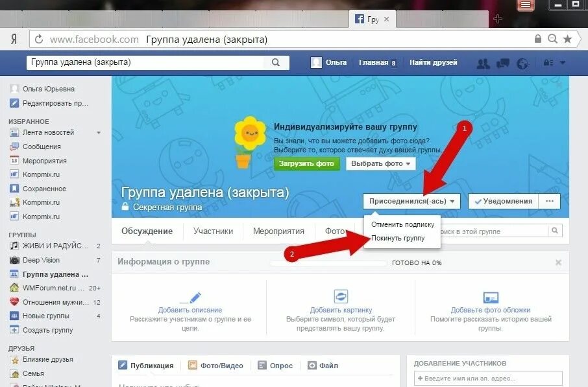Click the add members name input
The image size is (588, 387).
click(488, 379)
